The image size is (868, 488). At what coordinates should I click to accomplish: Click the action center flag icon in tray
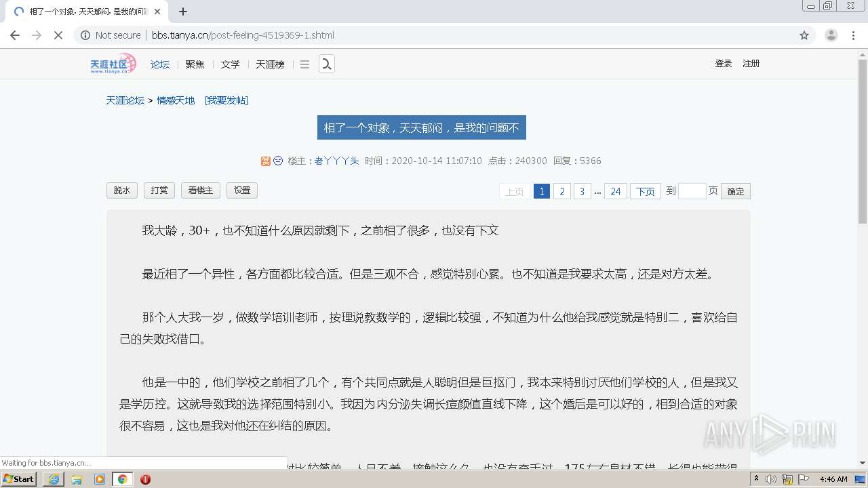click(804, 479)
